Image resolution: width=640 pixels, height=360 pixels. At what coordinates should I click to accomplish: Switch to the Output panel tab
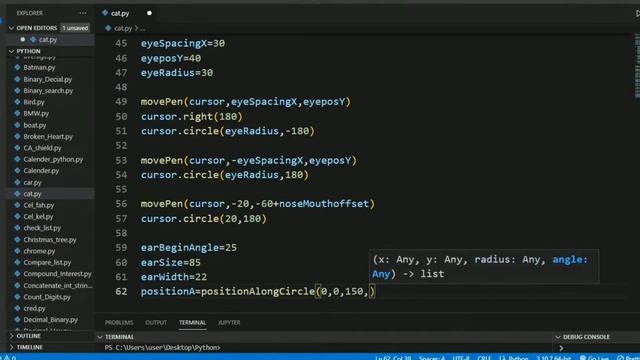point(156,322)
